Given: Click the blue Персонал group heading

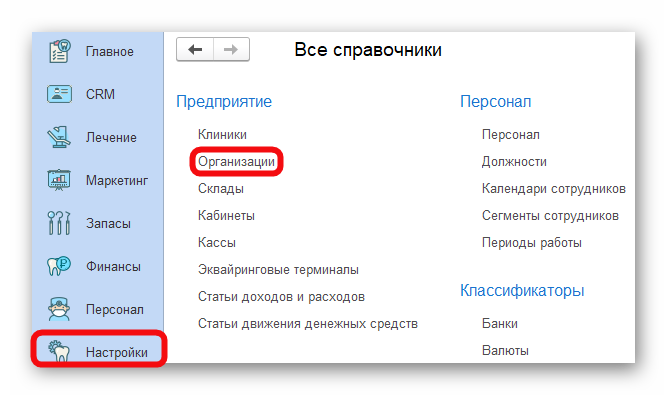Looking at the screenshot, I should [x=496, y=102].
